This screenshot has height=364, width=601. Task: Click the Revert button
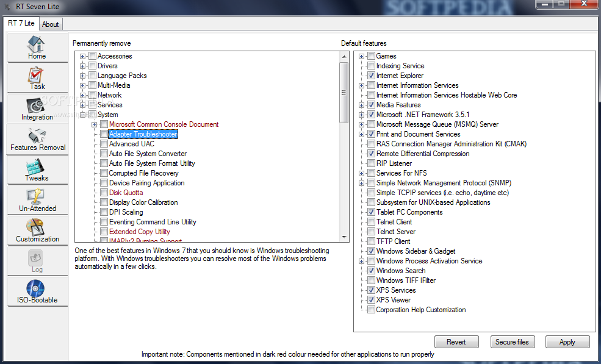click(x=456, y=342)
